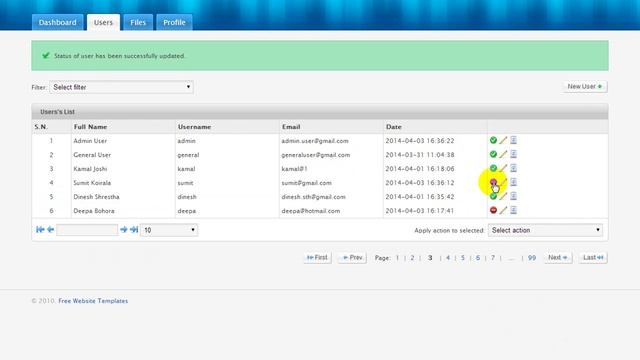Open details document icon for Sumit Koirala

click(x=513, y=182)
